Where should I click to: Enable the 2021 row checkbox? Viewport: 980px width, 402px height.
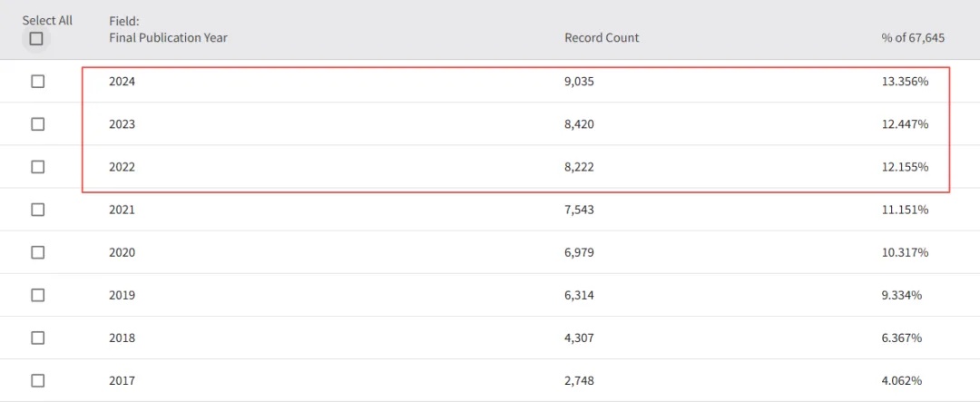(37, 210)
